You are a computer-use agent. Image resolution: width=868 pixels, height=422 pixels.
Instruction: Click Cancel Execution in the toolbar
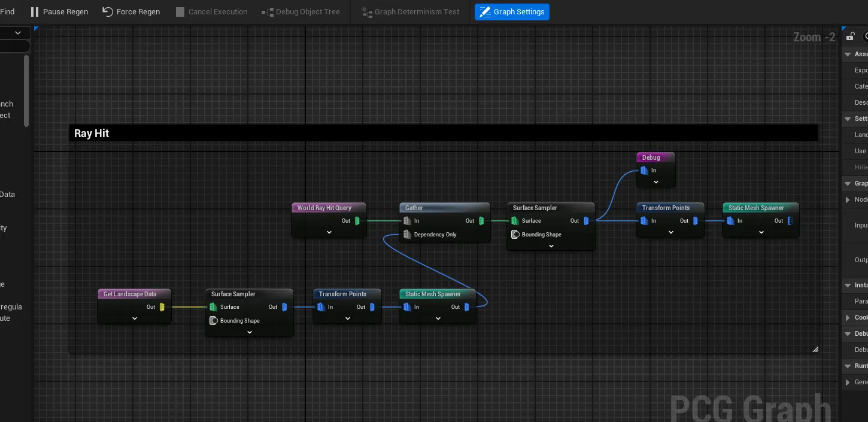(x=211, y=12)
